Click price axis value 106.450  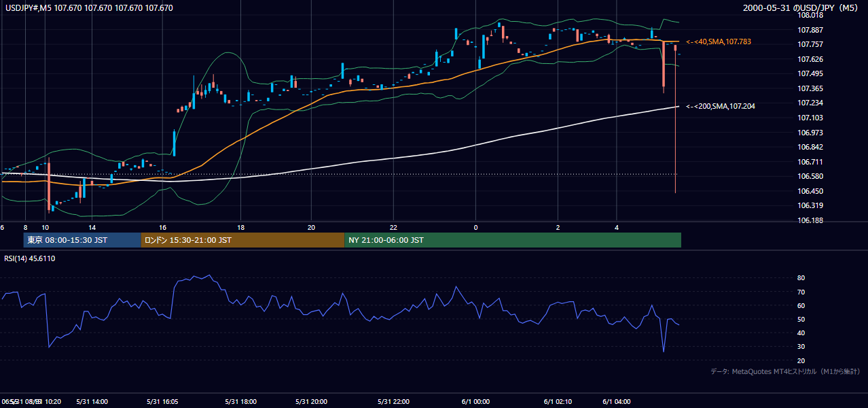pyautogui.click(x=810, y=191)
